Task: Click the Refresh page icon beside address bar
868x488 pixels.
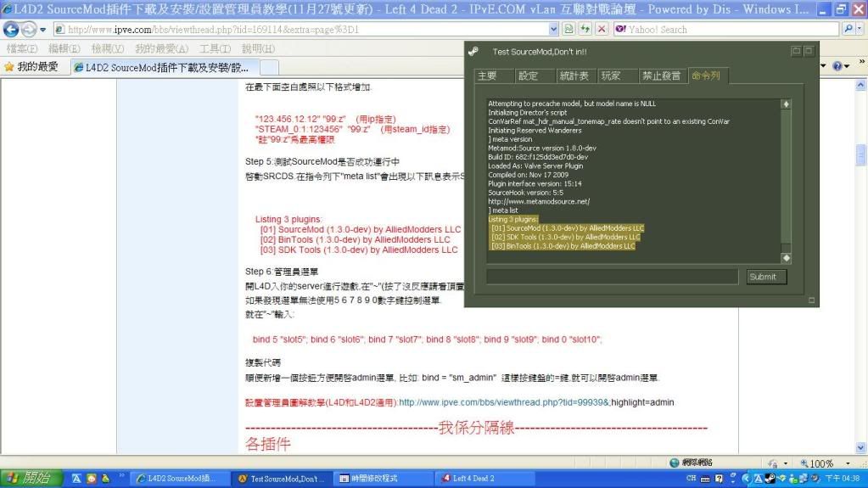Action: coord(585,29)
